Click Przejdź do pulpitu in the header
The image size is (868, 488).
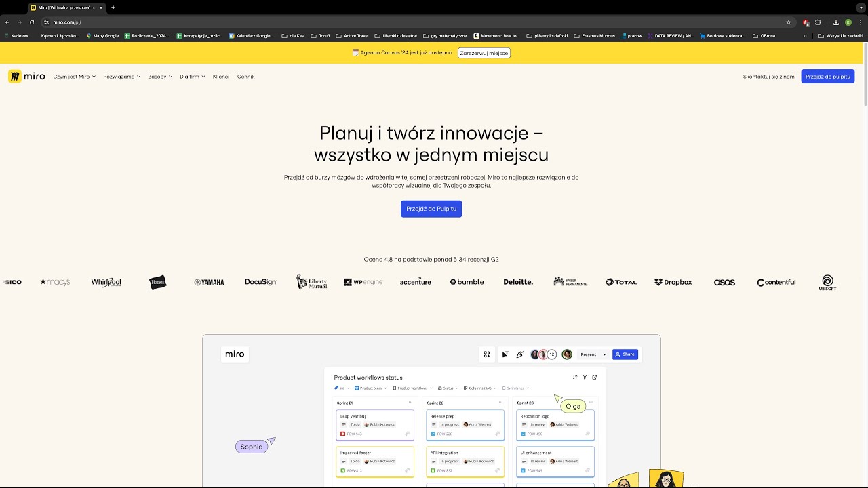[x=828, y=77]
